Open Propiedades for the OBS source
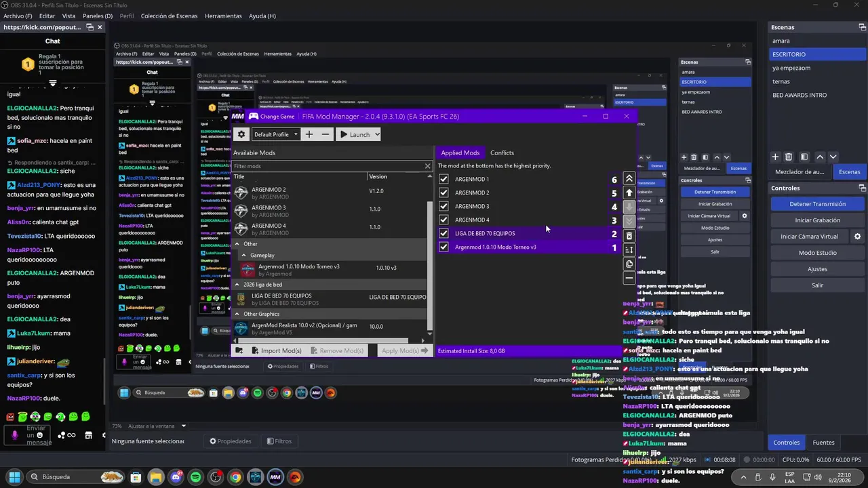Screen dimensions: 868x488 click(x=231, y=441)
